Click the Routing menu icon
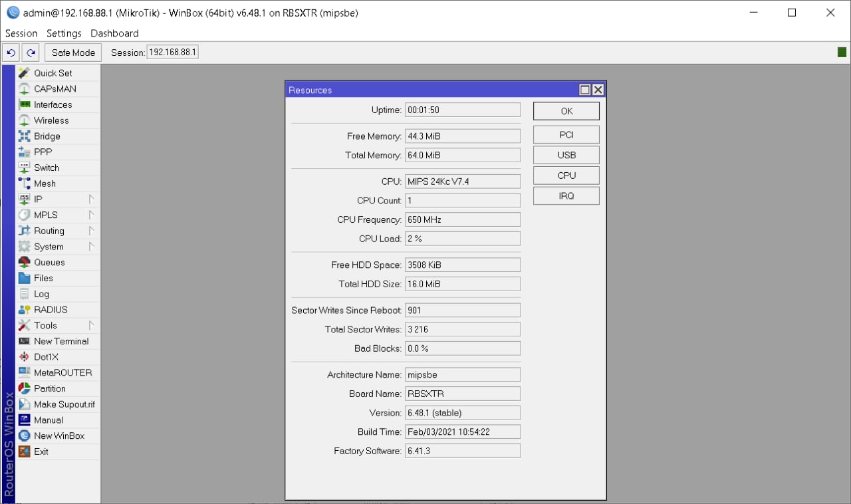 click(24, 231)
